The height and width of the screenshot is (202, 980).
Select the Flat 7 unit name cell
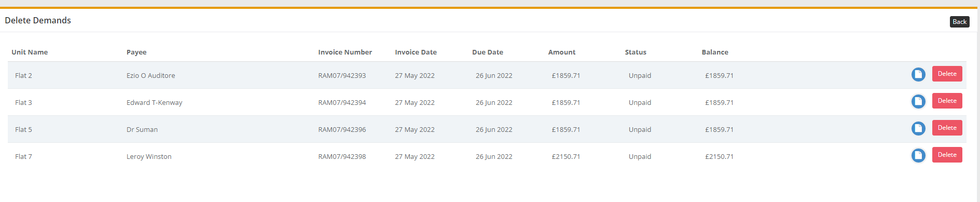click(x=23, y=156)
